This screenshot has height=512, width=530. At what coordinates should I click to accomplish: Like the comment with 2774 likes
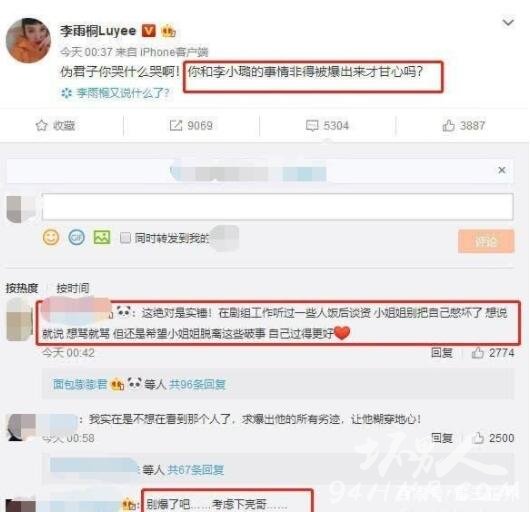(x=478, y=352)
